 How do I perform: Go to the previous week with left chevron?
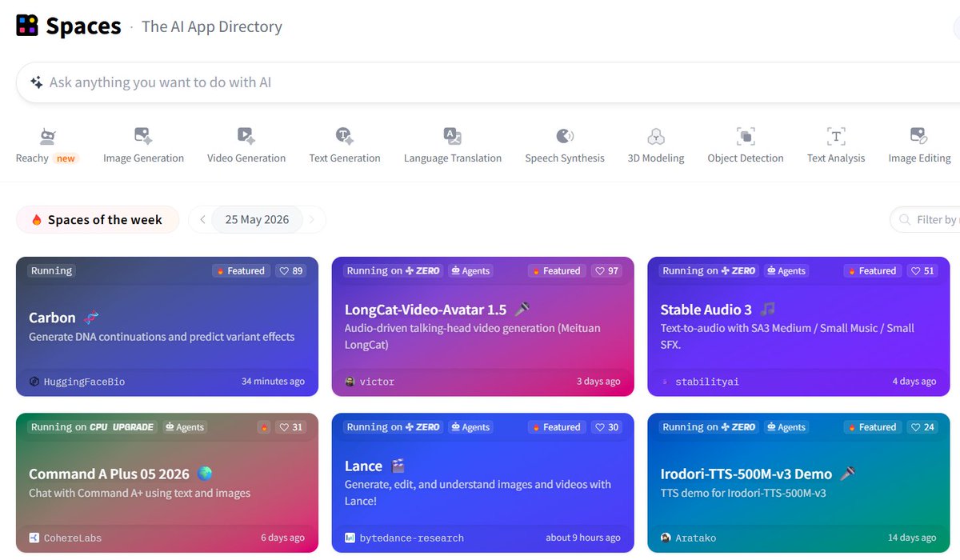pos(202,219)
